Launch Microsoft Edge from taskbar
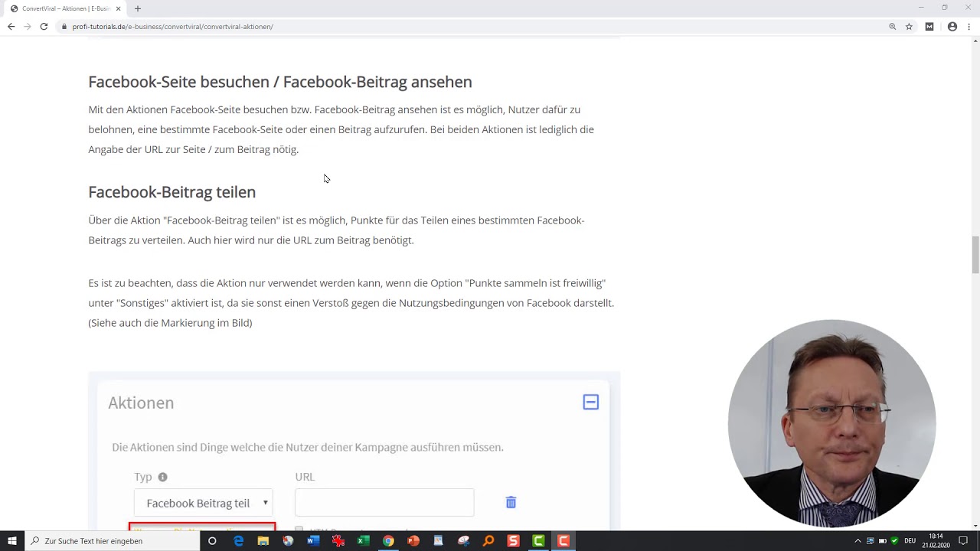This screenshot has height=551, width=980. (x=238, y=540)
